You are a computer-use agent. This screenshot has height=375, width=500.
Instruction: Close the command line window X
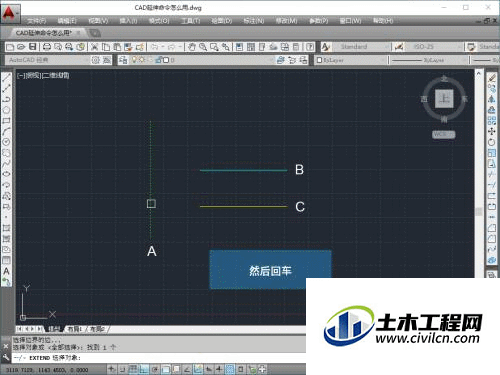(6, 346)
